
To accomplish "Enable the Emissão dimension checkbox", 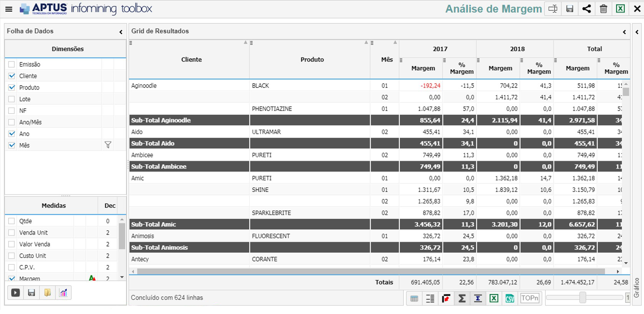I will click(12, 64).
